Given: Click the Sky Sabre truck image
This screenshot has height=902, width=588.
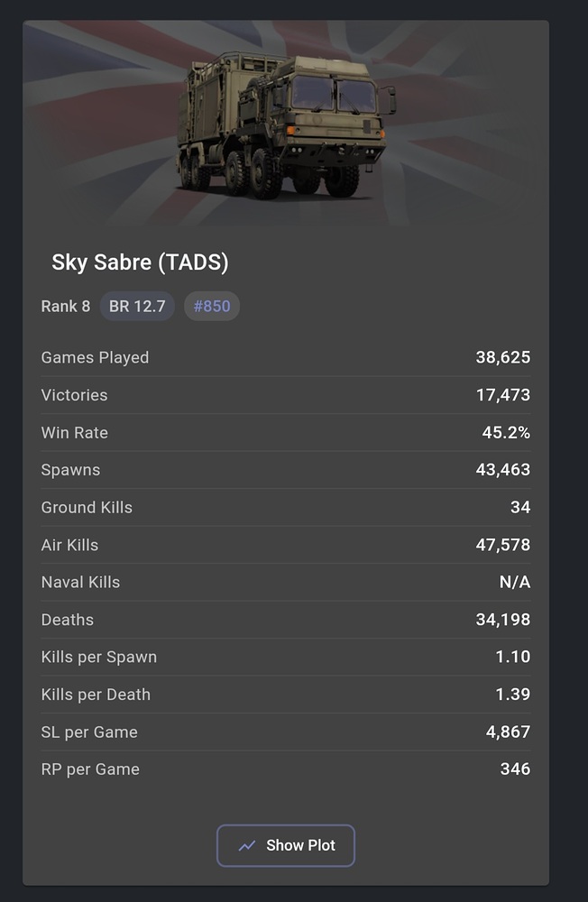Looking at the screenshot, I should coord(286,125).
